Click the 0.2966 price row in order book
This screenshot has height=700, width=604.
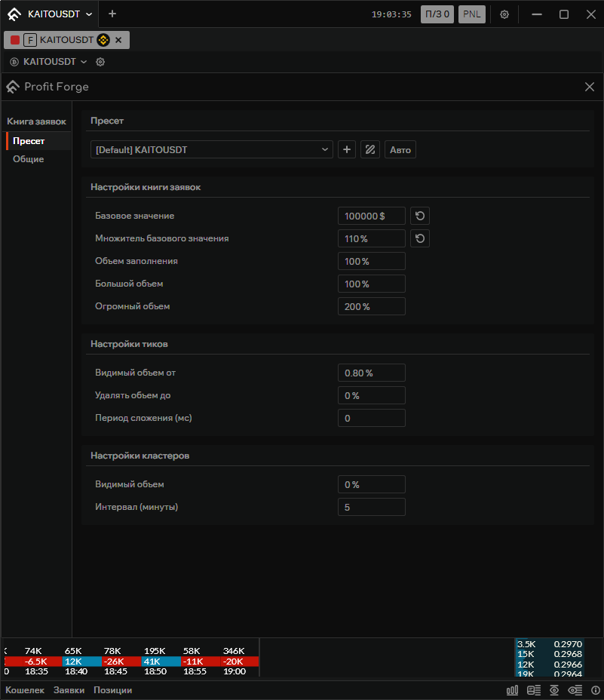pos(550,665)
